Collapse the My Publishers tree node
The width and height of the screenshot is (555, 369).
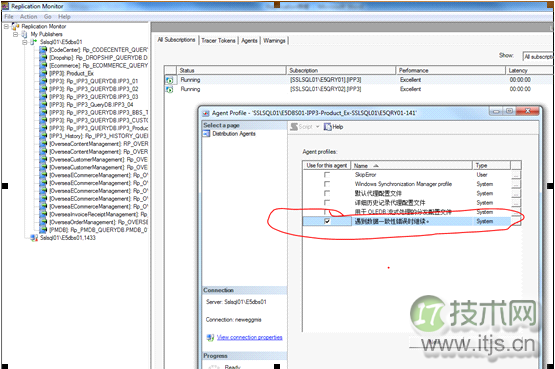pyautogui.click(x=15, y=34)
